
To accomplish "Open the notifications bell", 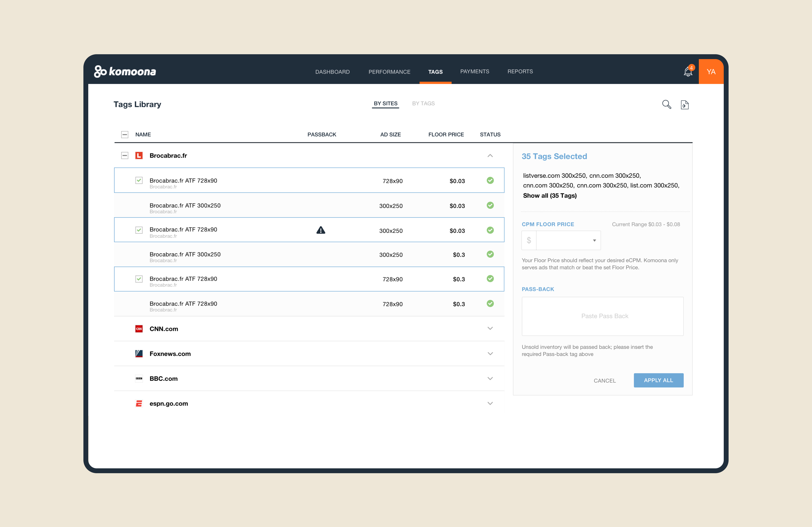I will click(x=688, y=72).
